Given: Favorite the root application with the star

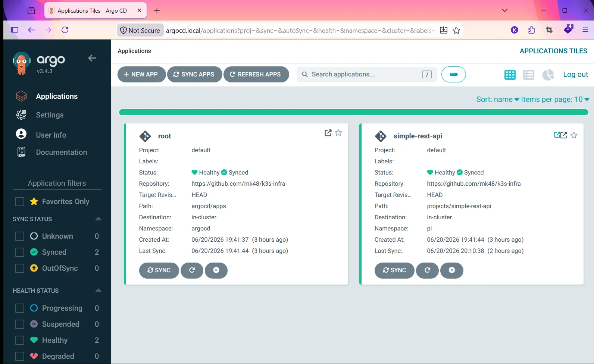Looking at the screenshot, I should (x=338, y=132).
